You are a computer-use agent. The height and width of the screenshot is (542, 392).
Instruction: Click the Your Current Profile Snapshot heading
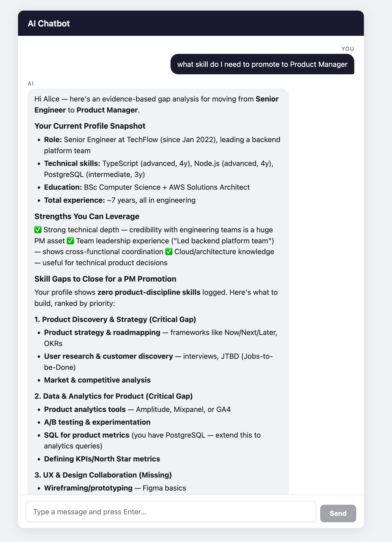pos(90,126)
